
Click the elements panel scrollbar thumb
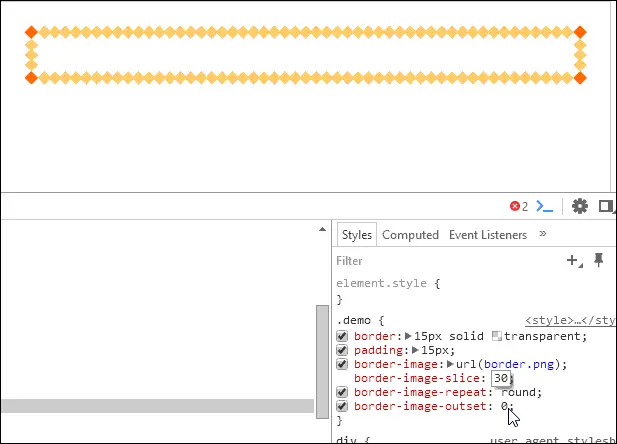pyautogui.click(x=322, y=362)
